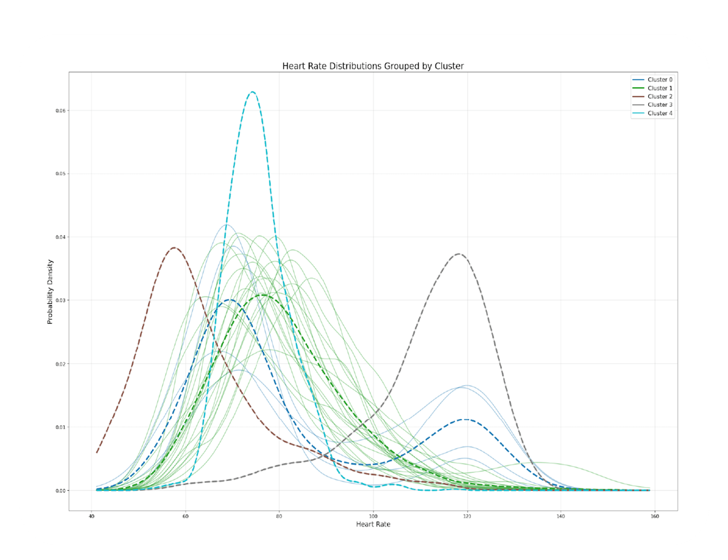
Task: Click the Heart Rate x-axis label
Action: [x=373, y=524]
